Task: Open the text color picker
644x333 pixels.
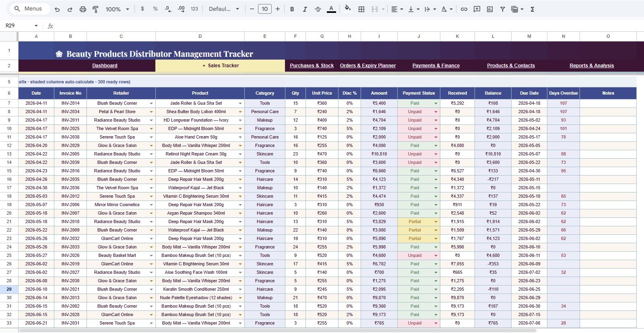Action: [331, 9]
